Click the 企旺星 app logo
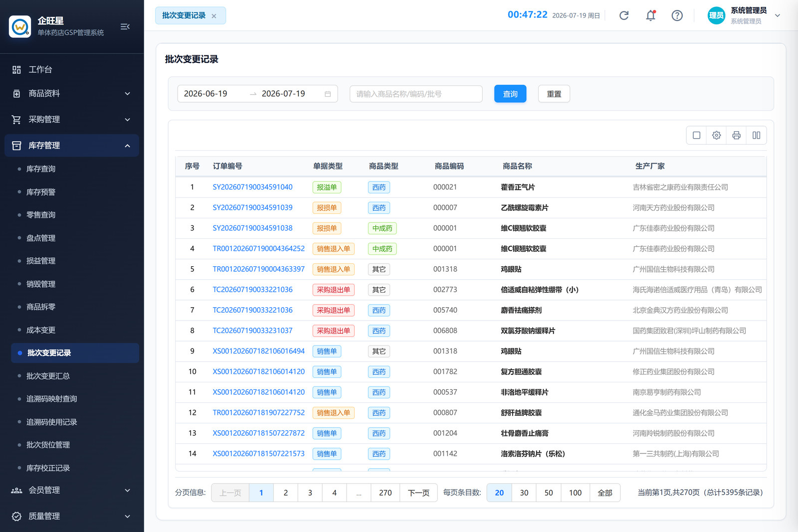This screenshot has width=798, height=532. click(20, 26)
